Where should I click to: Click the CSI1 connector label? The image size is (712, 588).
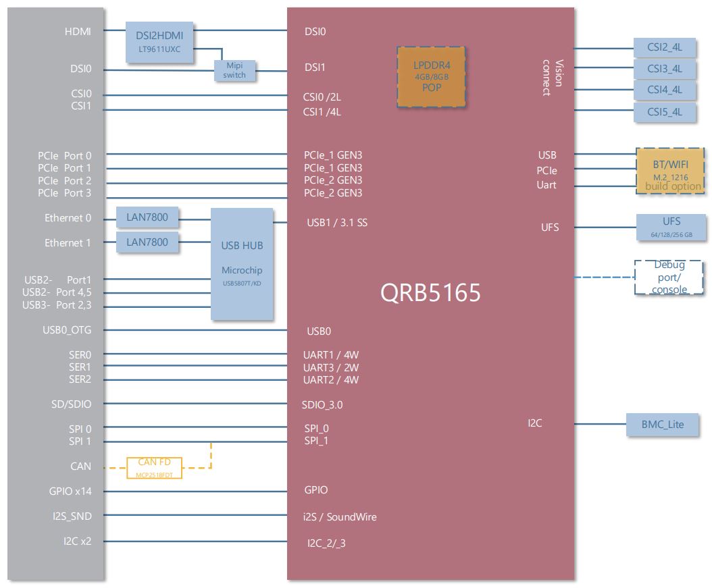tap(81, 106)
